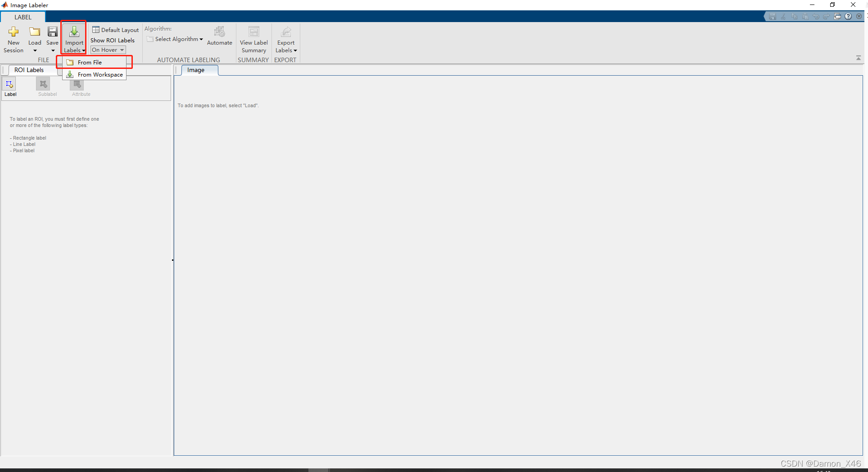Click the Automate icon

(220, 32)
